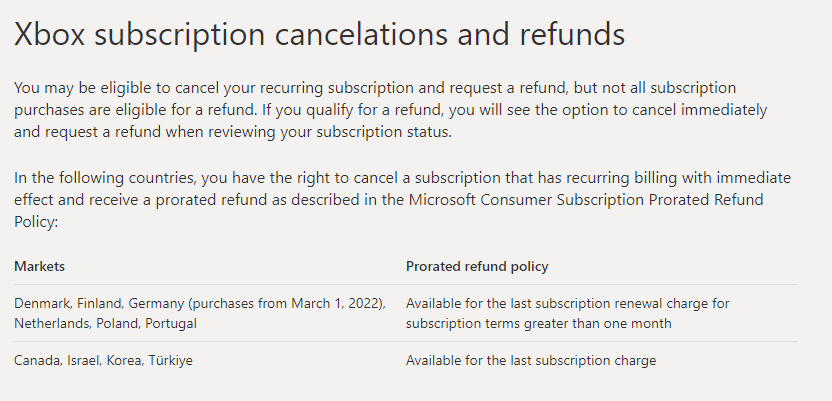Click the Prorated refund policy column header
Screen dimensions: 832x401
coord(477,266)
